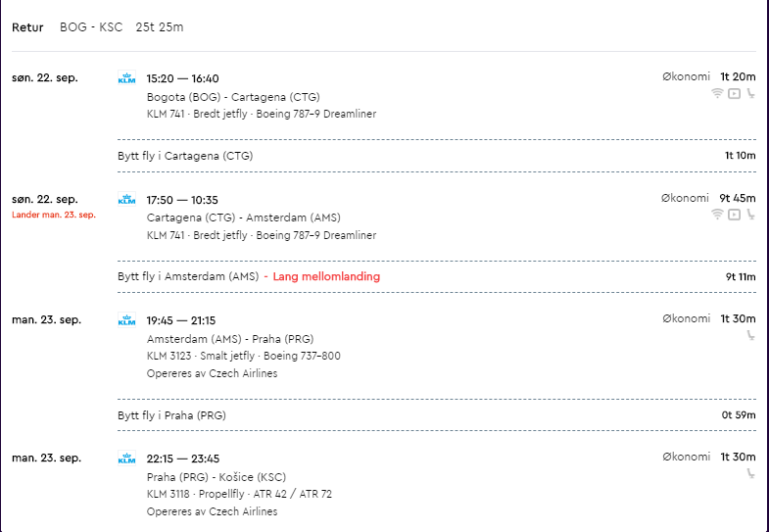Click the KLM logo beside the 15:20 departure
Image resolution: width=769 pixels, height=532 pixels.
[127, 78]
